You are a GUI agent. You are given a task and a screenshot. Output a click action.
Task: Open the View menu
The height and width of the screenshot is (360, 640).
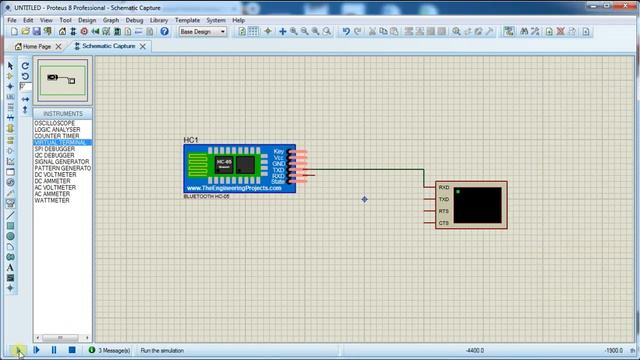46,20
